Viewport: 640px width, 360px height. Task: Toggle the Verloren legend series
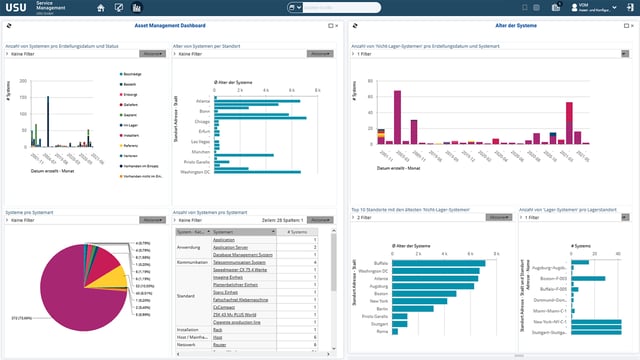click(129, 156)
